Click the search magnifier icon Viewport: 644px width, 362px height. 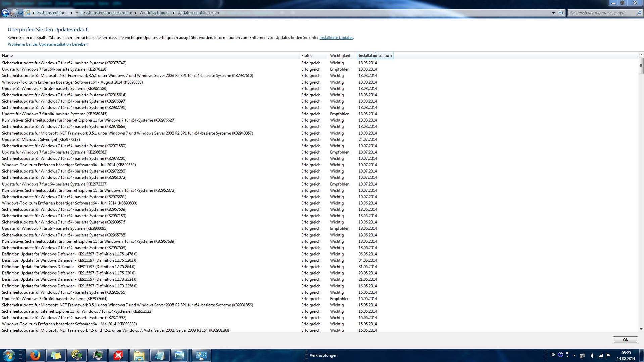pyautogui.click(x=639, y=13)
